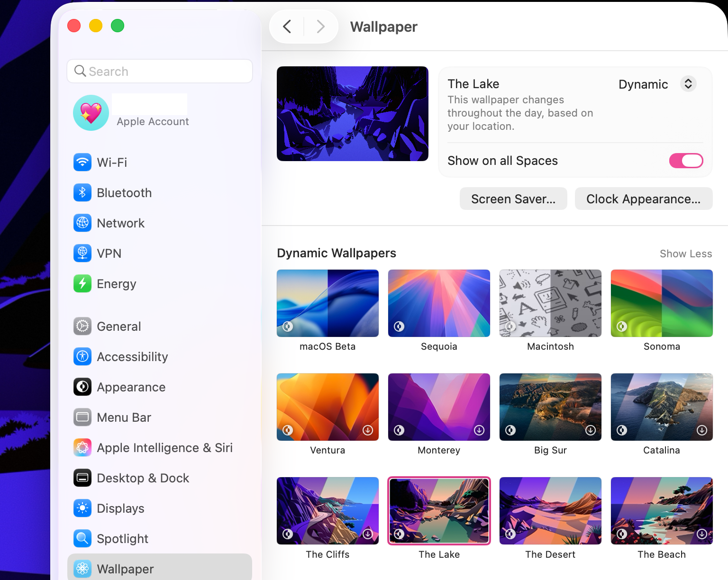Click the Apple Account label
The height and width of the screenshot is (580, 728).
coord(153,122)
